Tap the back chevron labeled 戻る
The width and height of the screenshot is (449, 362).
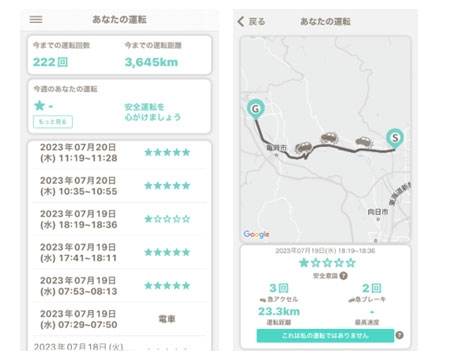coord(251,22)
